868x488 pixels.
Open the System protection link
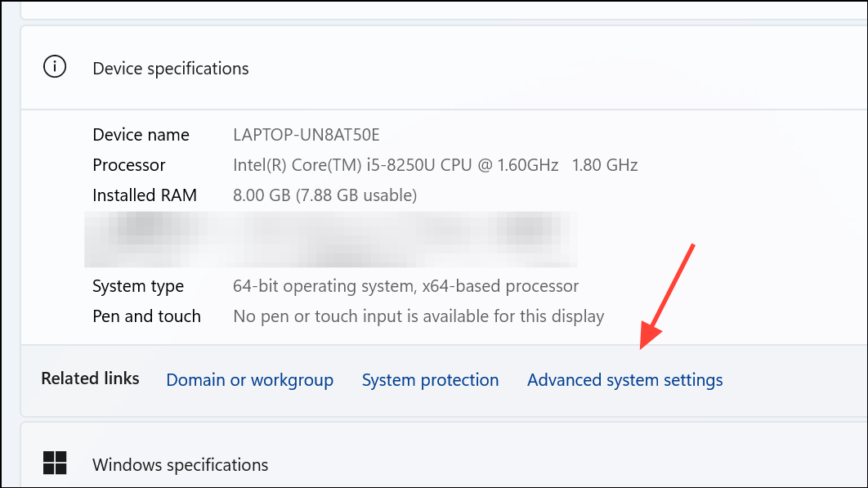pos(430,379)
